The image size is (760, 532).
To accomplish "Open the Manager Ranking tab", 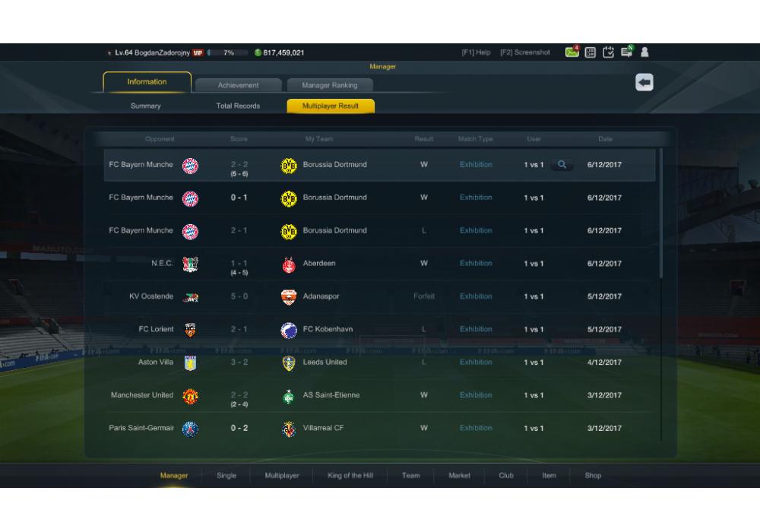I will (330, 85).
